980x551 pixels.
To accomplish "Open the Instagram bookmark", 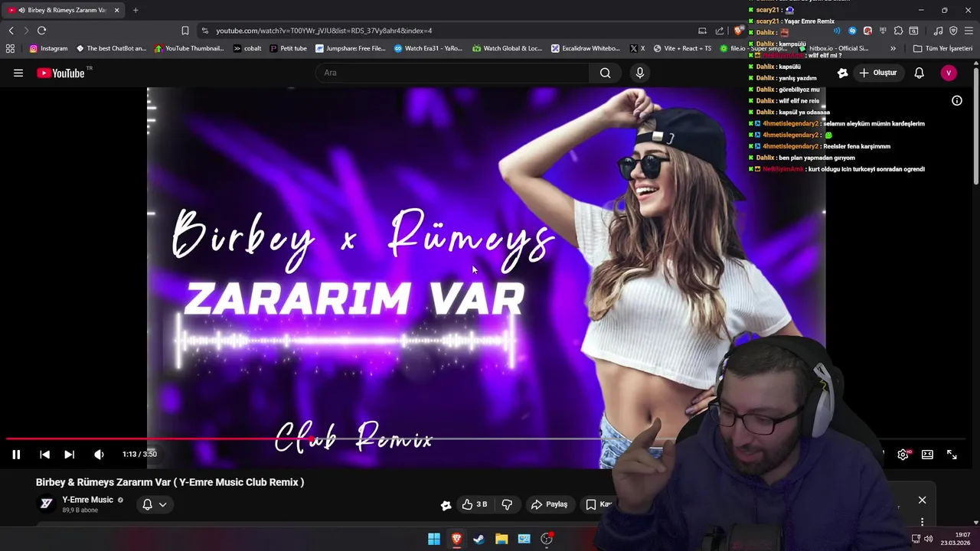I will tap(48, 48).
